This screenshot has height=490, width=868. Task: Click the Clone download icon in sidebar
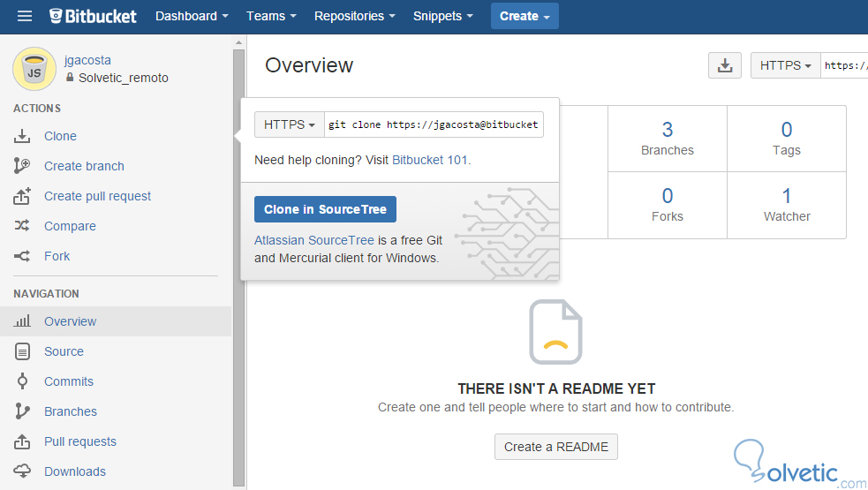(x=22, y=136)
